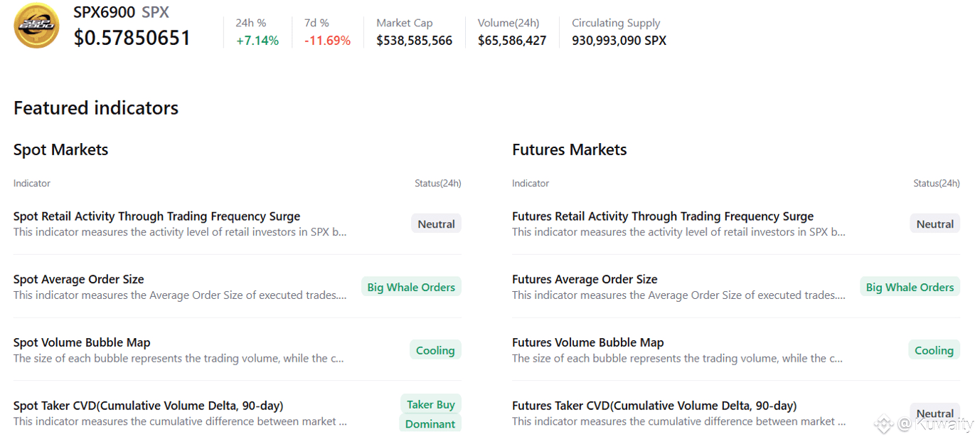Click the Spot Markets Status(24h) column header
This screenshot has height=442, width=980.
(x=437, y=184)
